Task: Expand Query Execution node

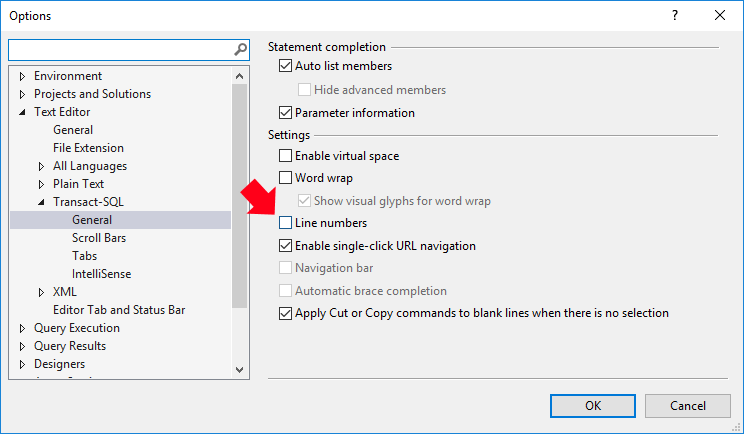Action: [x=22, y=328]
